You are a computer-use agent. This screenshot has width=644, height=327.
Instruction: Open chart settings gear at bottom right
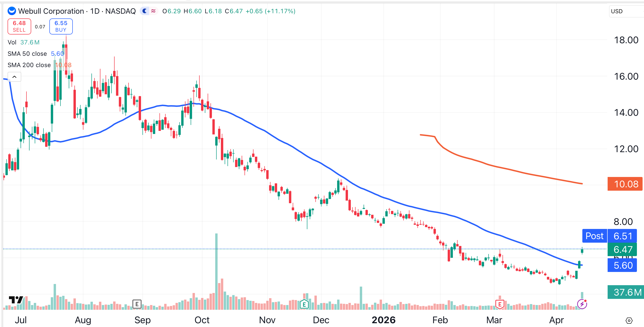pyautogui.click(x=629, y=320)
